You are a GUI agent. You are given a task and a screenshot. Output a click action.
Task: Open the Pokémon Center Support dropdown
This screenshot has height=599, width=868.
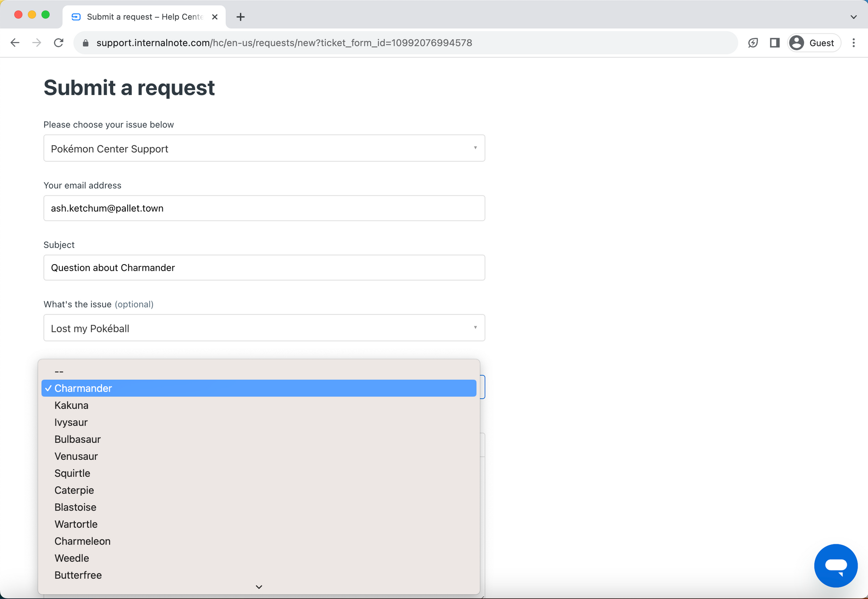click(264, 148)
